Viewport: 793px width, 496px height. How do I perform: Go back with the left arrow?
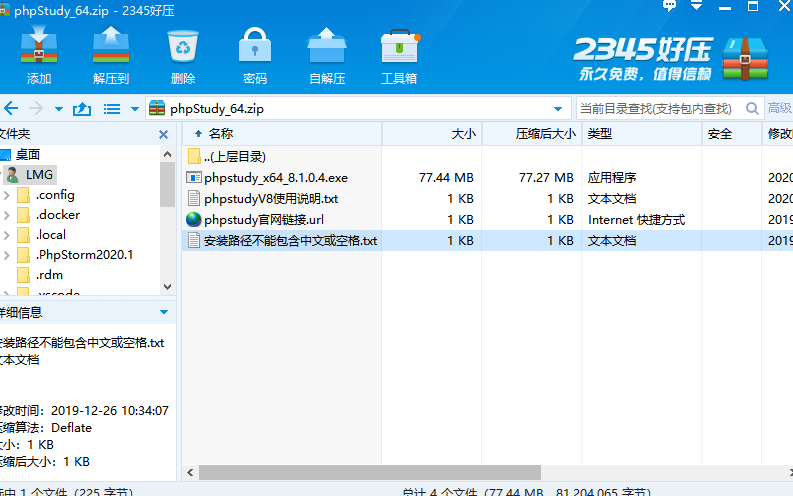tap(11, 108)
